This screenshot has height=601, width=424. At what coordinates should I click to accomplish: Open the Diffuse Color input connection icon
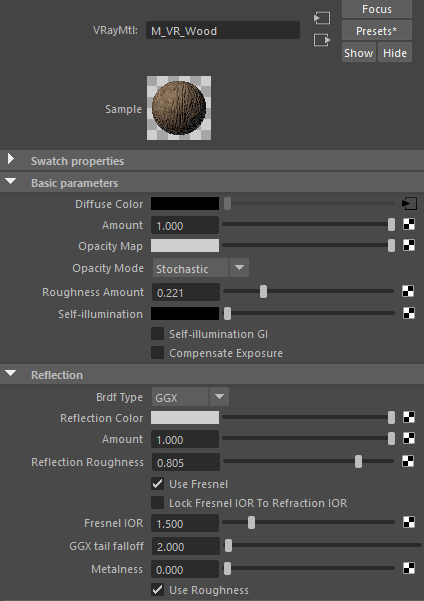409,204
